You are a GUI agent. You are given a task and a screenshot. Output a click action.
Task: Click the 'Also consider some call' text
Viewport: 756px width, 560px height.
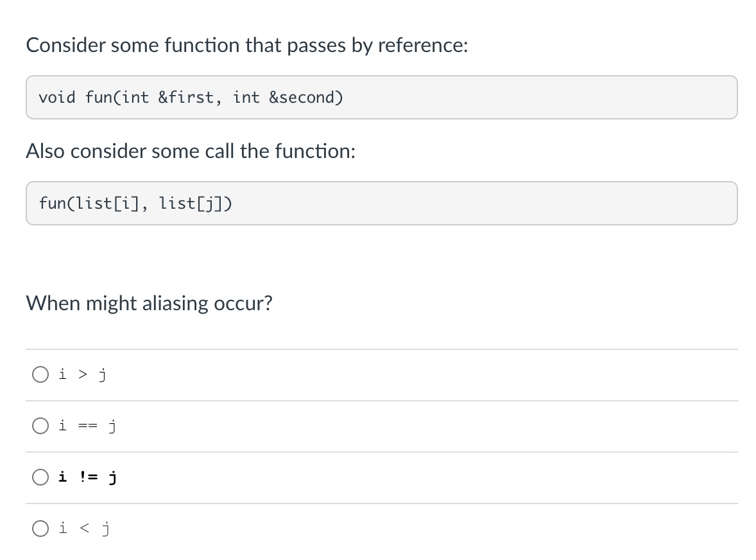[191, 151]
